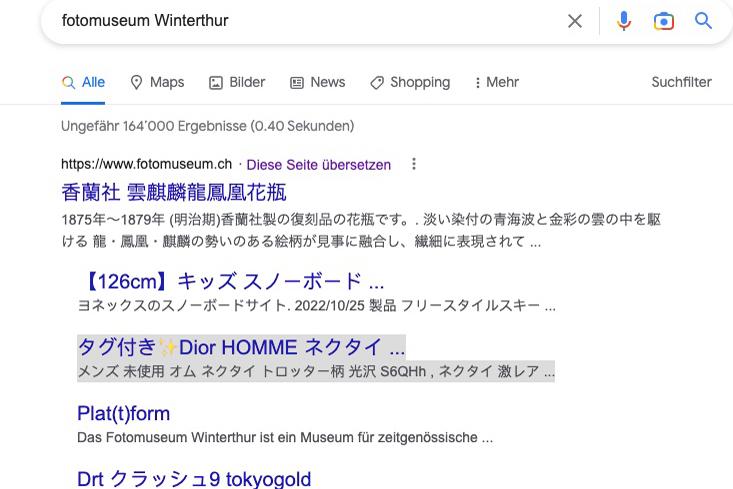Open image search with the camera icon
This screenshot has width=733, height=489.
click(x=664, y=21)
